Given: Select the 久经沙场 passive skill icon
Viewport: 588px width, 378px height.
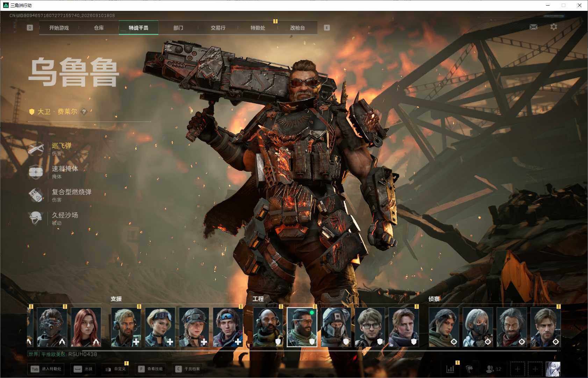Looking at the screenshot, I should pyautogui.click(x=36, y=218).
